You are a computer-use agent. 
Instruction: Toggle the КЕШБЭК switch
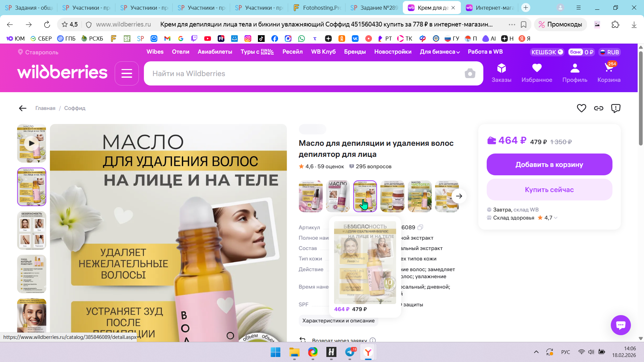[560, 52]
